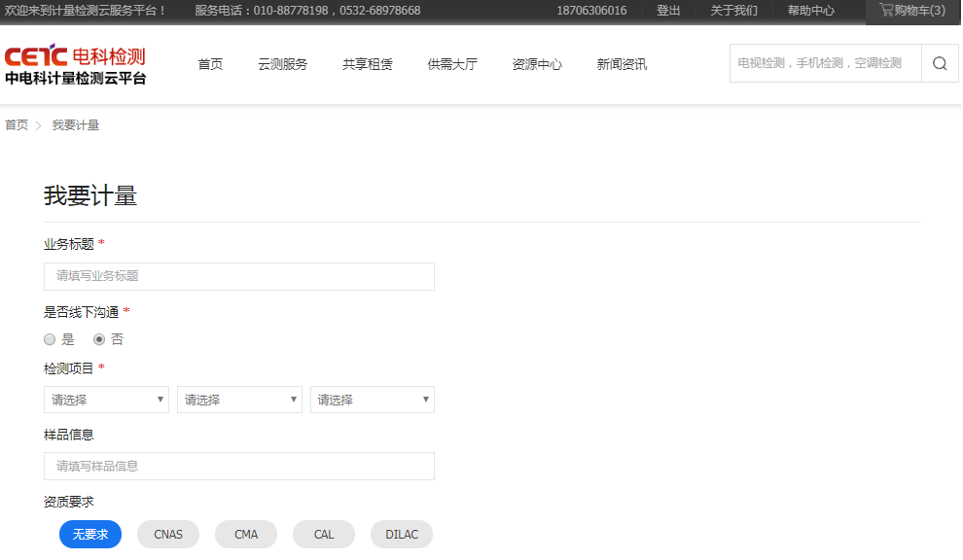The width and height of the screenshot is (963, 560).
Task: Click the search magnifier icon
Action: 940,63
